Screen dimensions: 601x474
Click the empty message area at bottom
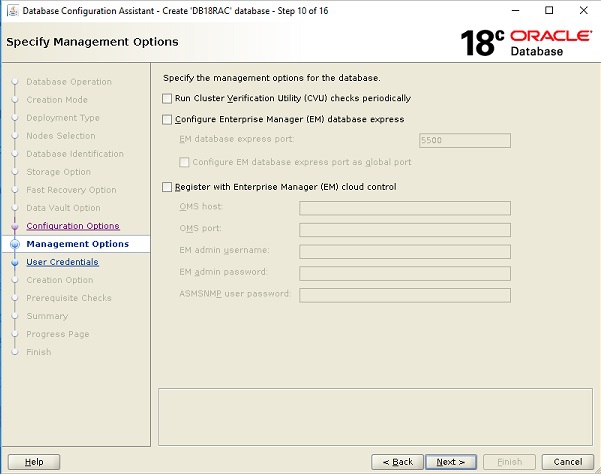(375, 417)
